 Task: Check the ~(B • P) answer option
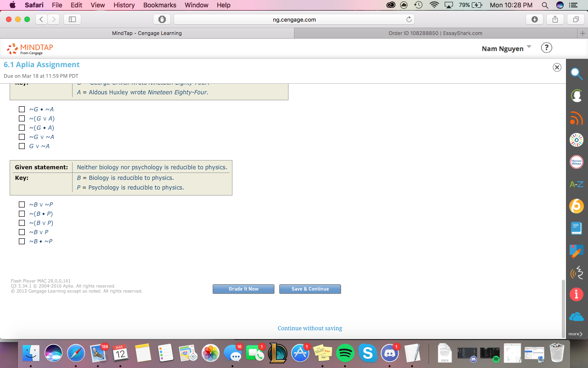22,214
